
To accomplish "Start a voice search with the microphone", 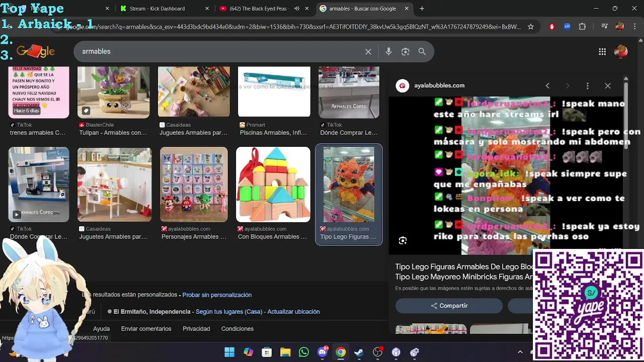I will 388,51.
